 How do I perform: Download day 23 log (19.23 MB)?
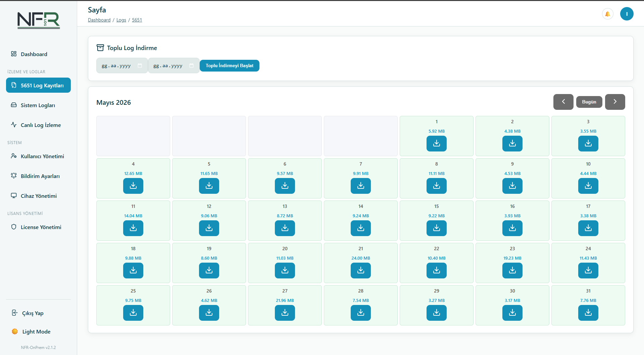[512, 270]
